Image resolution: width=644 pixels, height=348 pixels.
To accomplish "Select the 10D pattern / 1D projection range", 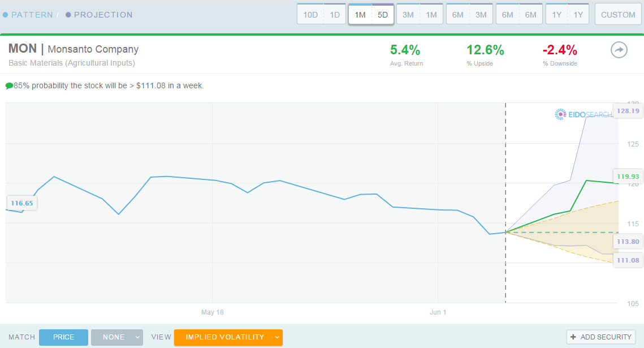I will 321,14.
